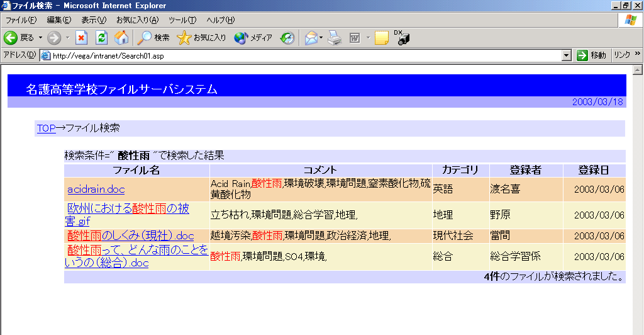Click the Mail envelope icon

pos(311,38)
